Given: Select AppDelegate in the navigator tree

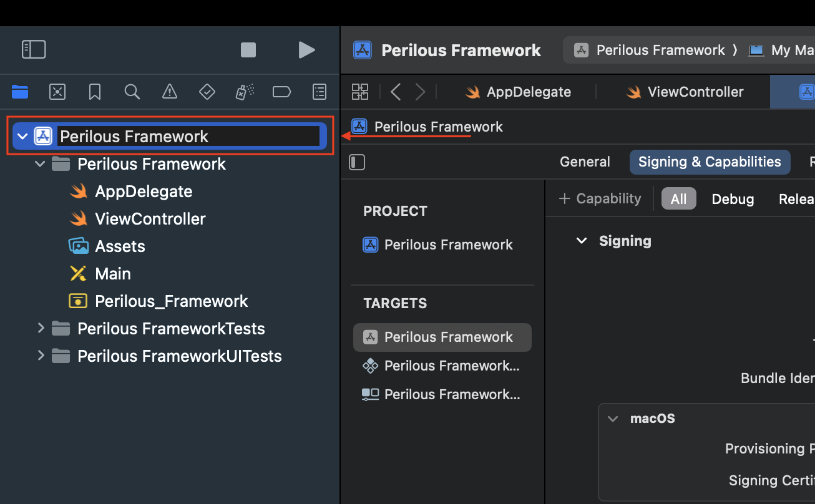Looking at the screenshot, I should tap(144, 191).
